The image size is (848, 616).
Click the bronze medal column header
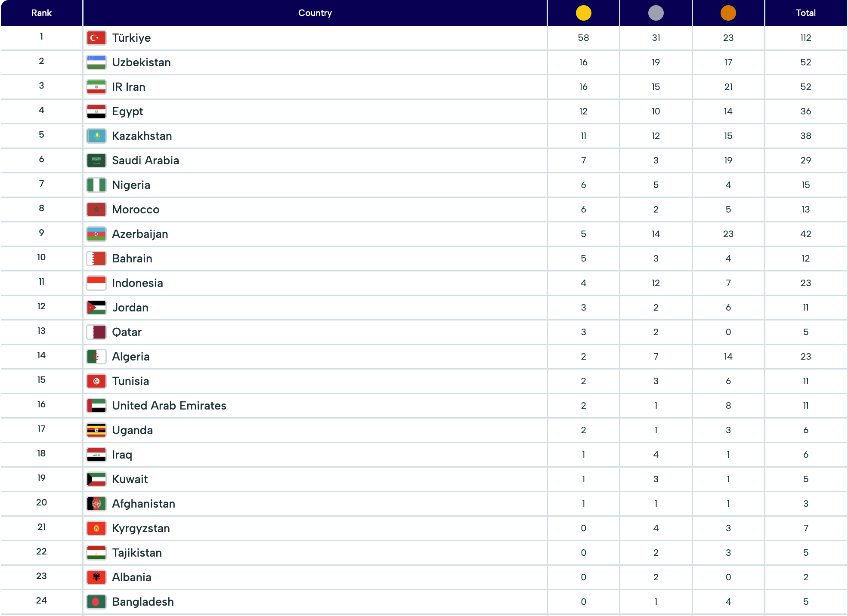click(x=728, y=13)
